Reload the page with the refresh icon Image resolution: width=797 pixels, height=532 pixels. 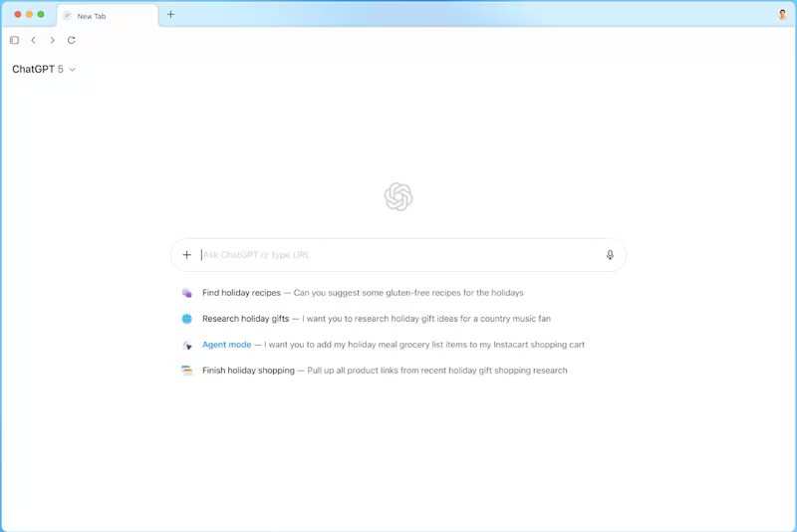pyautogui.click(x=71, y=40)
